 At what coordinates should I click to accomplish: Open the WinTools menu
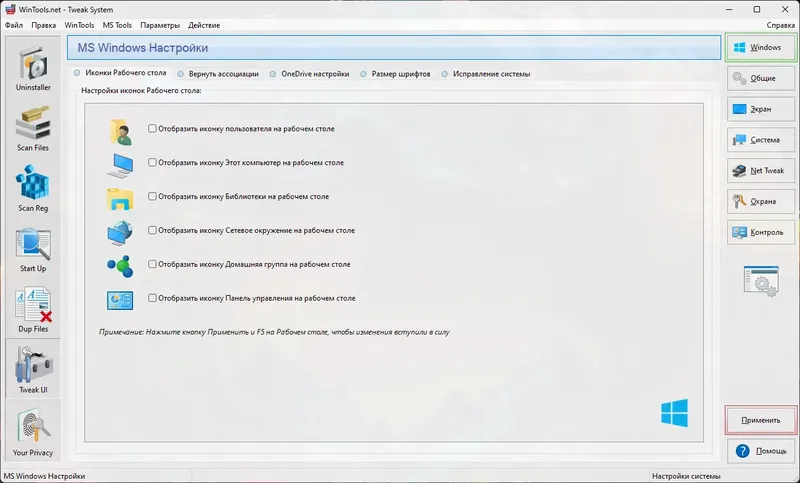79,25
